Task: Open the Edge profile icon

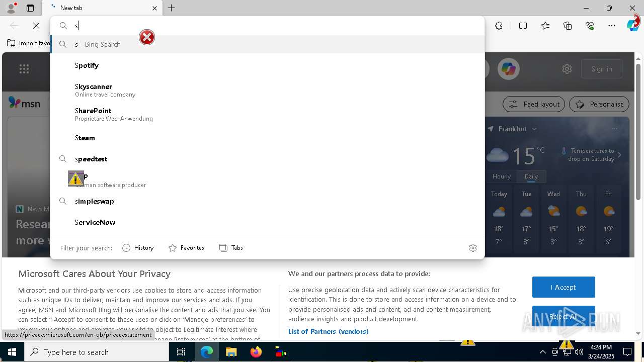Action: point(11,8)
